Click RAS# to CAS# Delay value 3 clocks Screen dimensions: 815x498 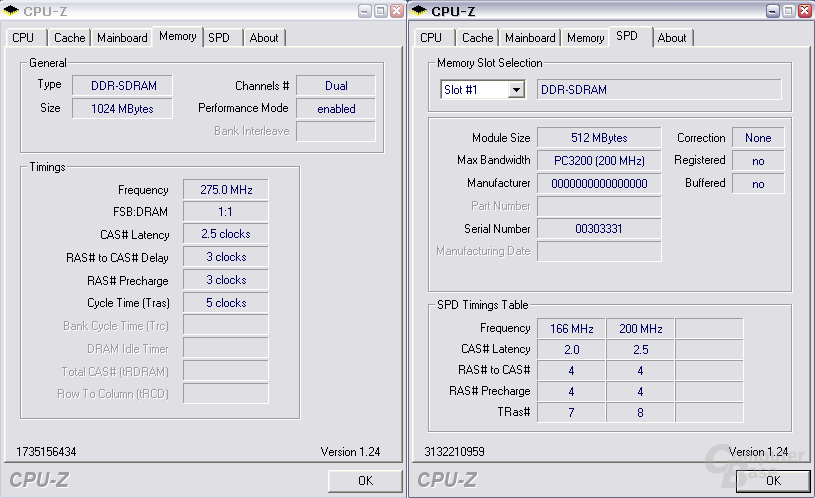226,257
